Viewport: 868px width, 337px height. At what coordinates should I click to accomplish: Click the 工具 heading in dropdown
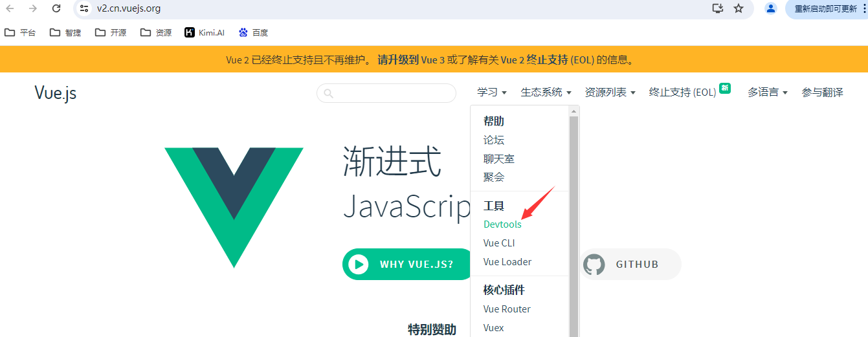click(x=493, y=206)
